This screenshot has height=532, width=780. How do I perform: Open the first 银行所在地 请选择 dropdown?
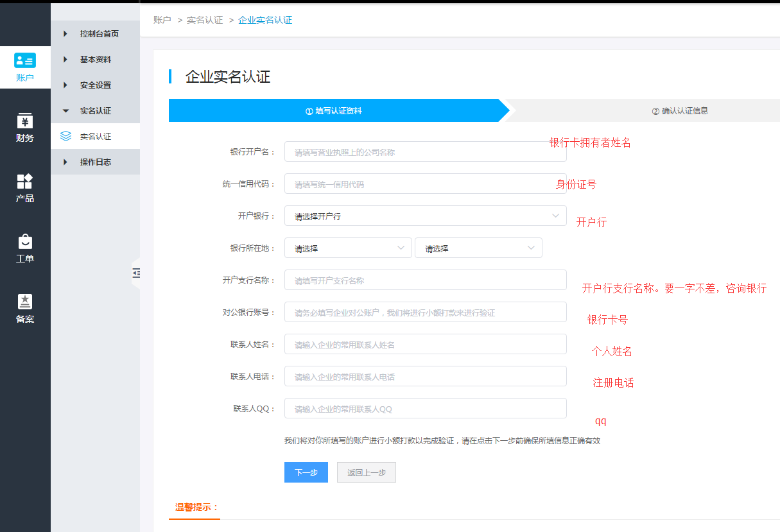[x=348, y=248]
